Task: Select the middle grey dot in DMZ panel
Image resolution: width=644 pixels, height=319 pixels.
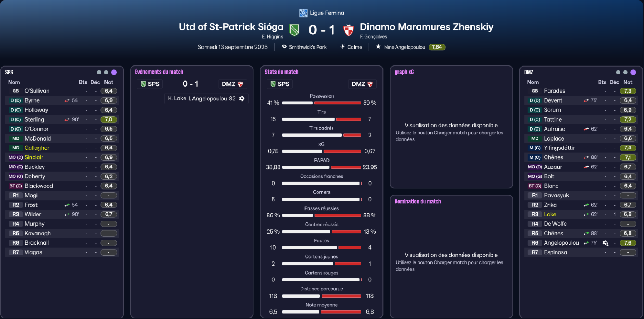Action: 625,72
